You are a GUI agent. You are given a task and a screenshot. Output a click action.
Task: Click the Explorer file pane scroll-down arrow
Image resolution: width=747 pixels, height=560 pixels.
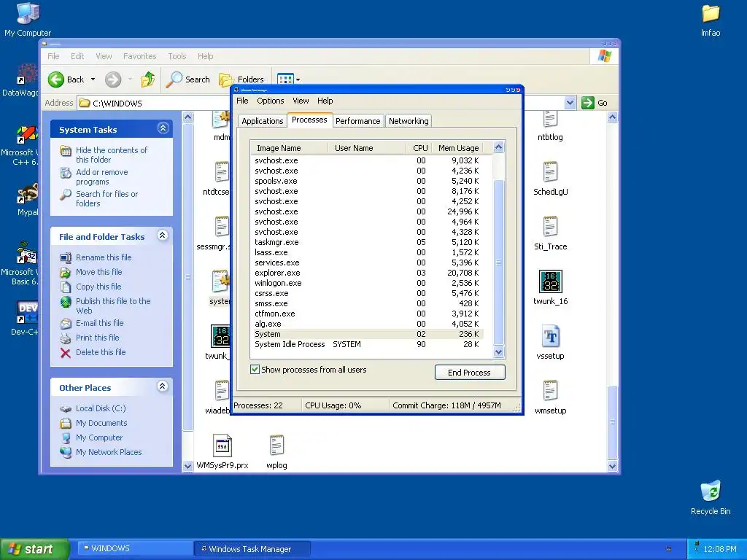(x=612, y=467)
